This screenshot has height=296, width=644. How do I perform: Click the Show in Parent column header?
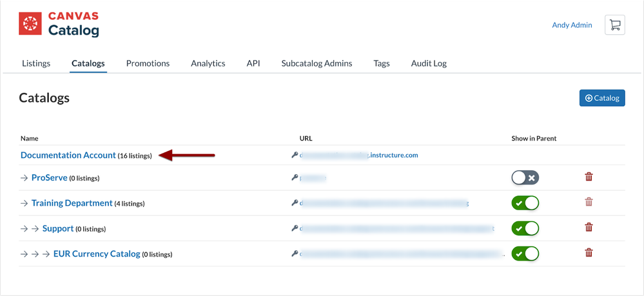[x=534, y=138]
